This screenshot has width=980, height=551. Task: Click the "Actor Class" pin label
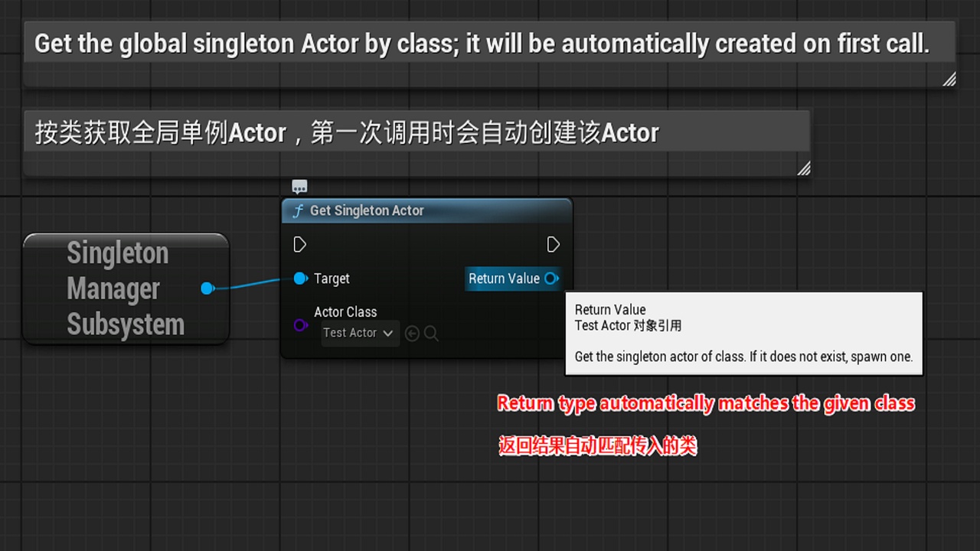tap(345, 312)
